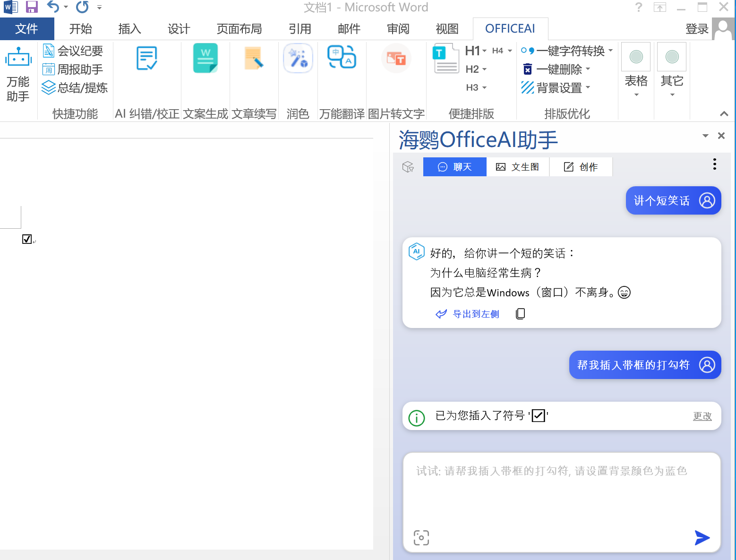Click the 润色 polish magic-wand icon

(x=298, y=58)
